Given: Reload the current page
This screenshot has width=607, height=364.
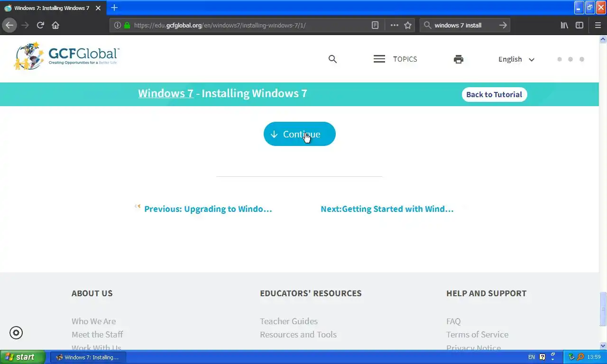Looking at the screenshot, I should (40, 25).
